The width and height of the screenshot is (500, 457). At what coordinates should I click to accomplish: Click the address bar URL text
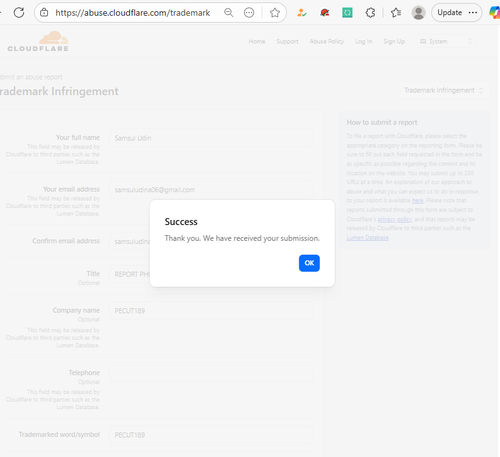pos(133,13)
